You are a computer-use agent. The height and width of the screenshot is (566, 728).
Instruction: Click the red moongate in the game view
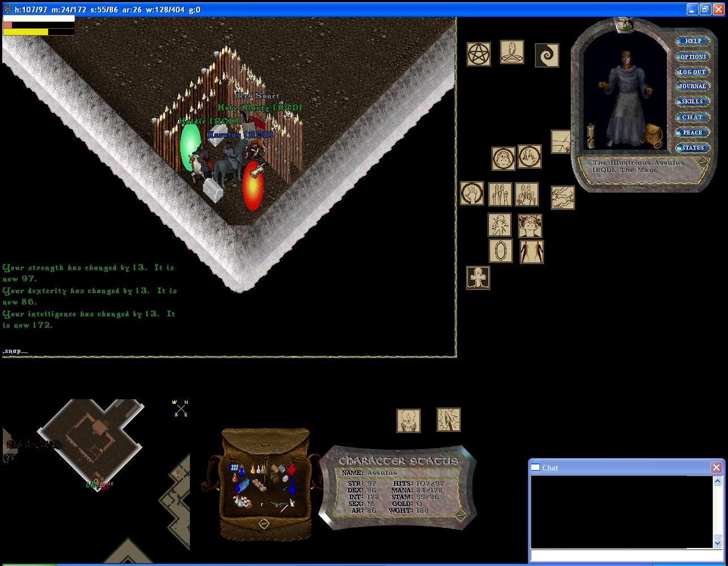[253, 186]
